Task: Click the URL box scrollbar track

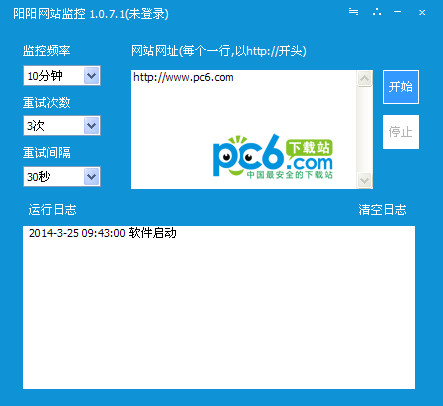Action: click(x=364, y=130)
